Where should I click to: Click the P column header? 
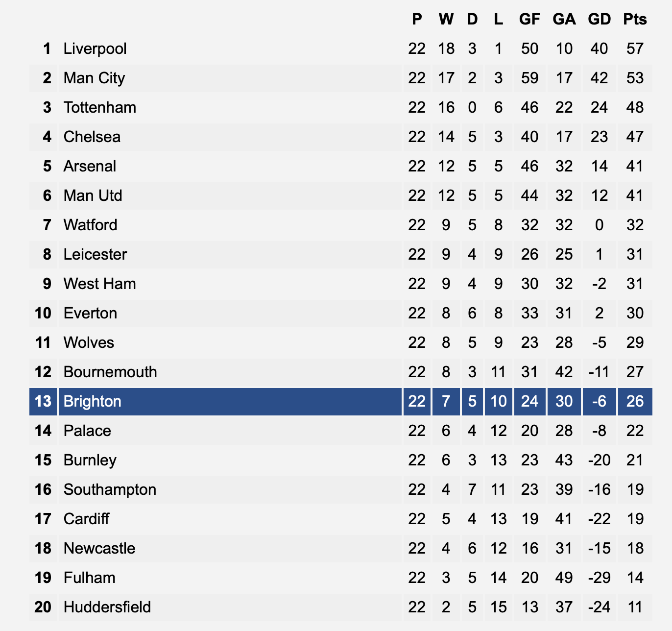click(x=417, y=19)
